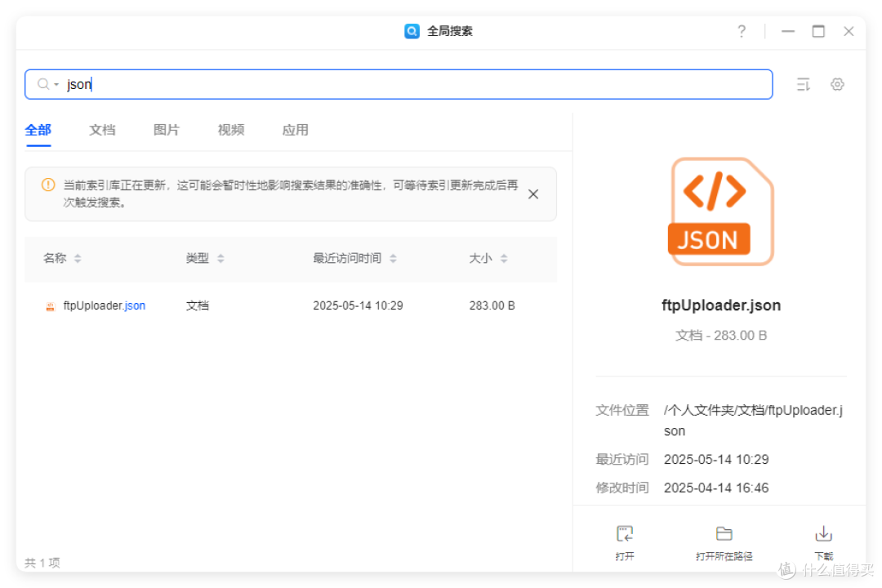Click the 共 1 项 count in status bar
Screen dimensions: 882x588
pos(42,563)
